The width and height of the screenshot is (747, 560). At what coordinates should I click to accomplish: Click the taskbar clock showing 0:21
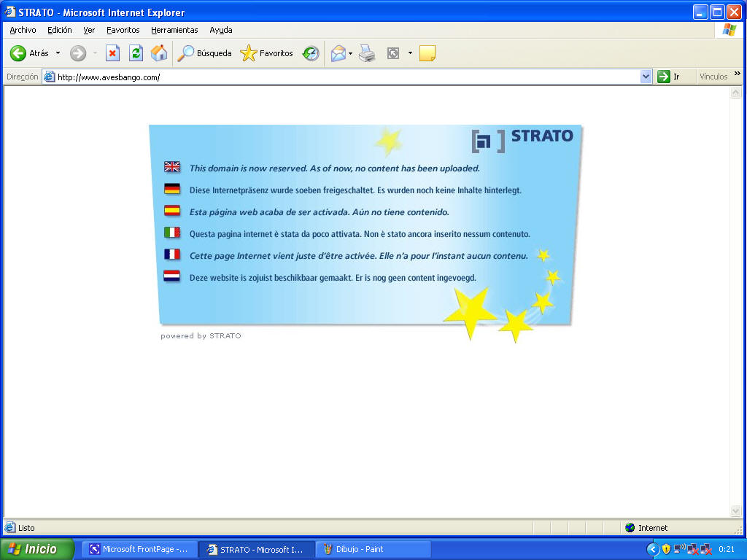pos(727,549)
